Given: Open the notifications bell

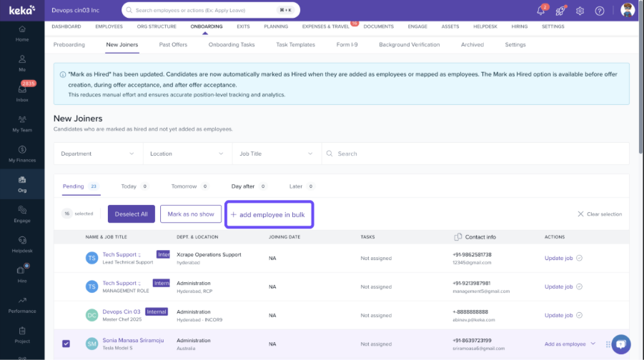Looking at the screenshot, I should [x=541, y=11].
